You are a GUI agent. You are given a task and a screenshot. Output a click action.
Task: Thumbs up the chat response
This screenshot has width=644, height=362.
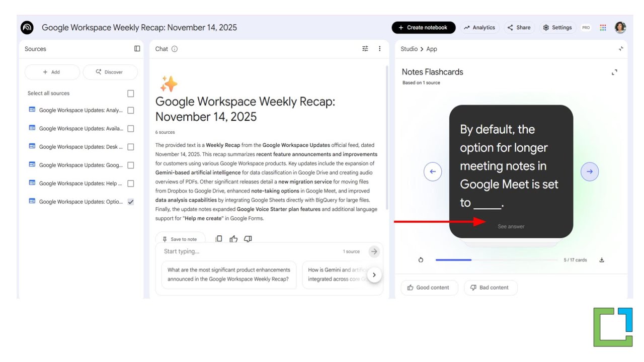coord(233,239)
